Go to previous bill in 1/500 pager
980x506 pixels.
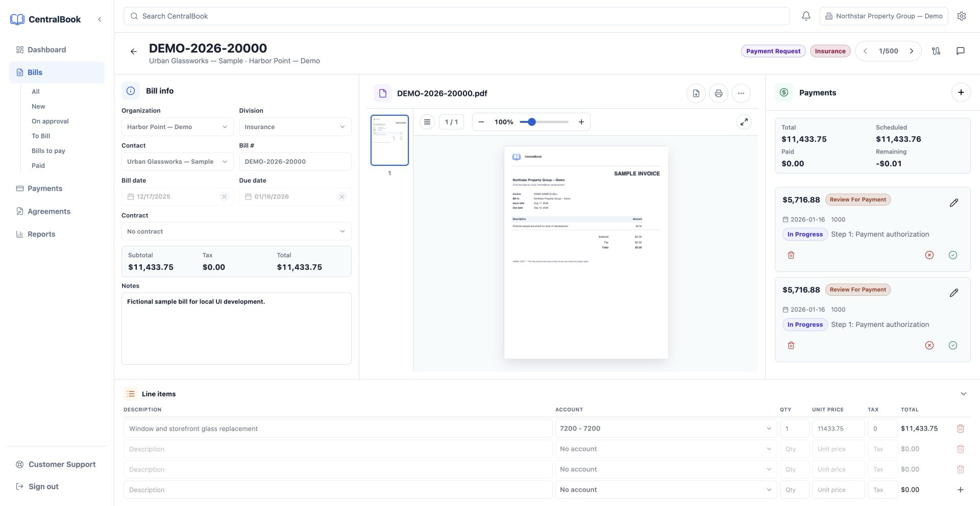tap(865, 51)
